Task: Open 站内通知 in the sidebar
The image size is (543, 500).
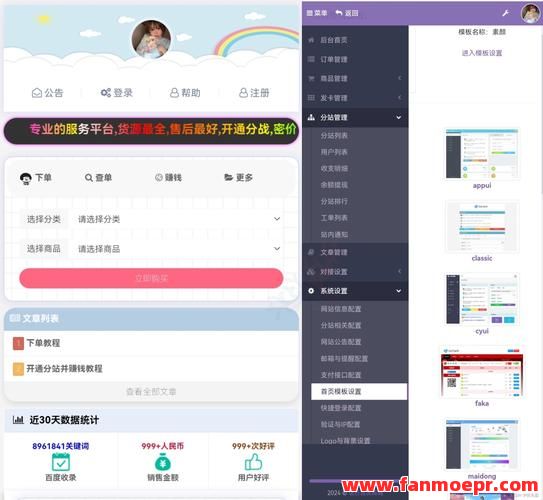Action: point(334,234)
